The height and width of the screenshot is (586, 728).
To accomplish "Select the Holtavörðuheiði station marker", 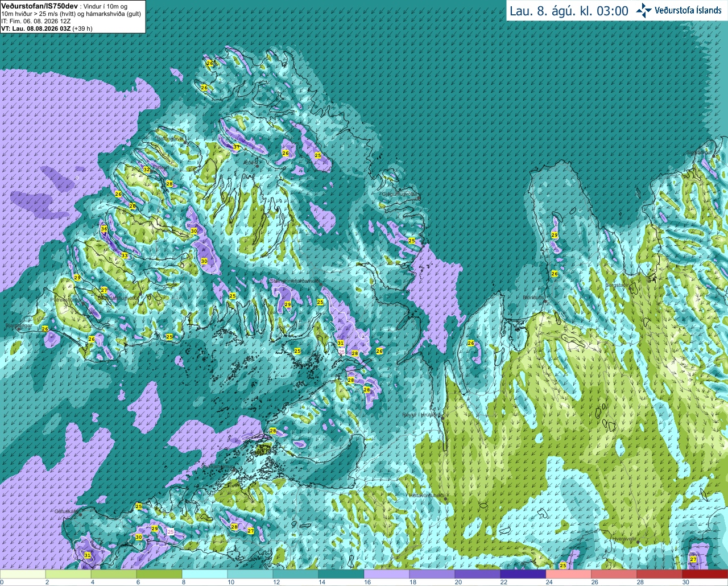I will pyautogui.click(x=446, y=500).
